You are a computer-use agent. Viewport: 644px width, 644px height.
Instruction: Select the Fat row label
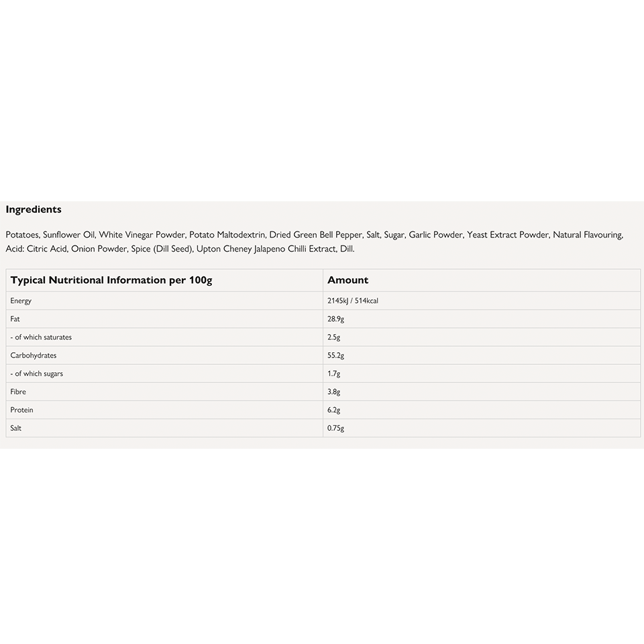click(x=16, y=319)
